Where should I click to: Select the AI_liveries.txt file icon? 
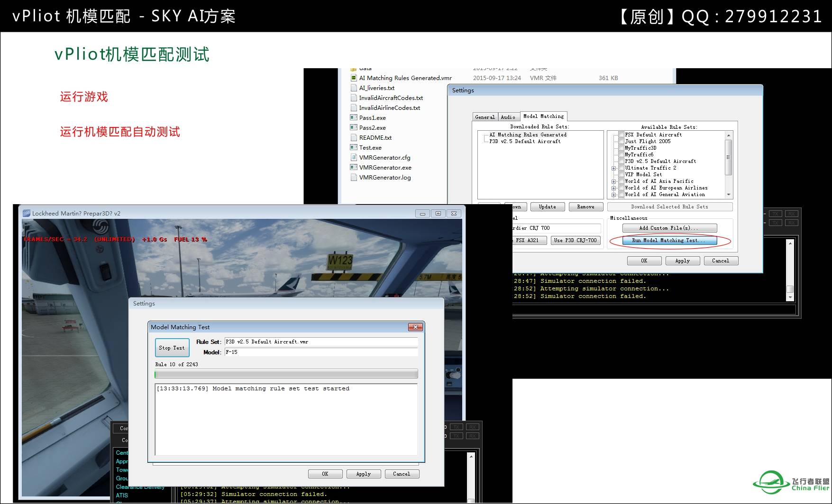[x=353, y=88]
